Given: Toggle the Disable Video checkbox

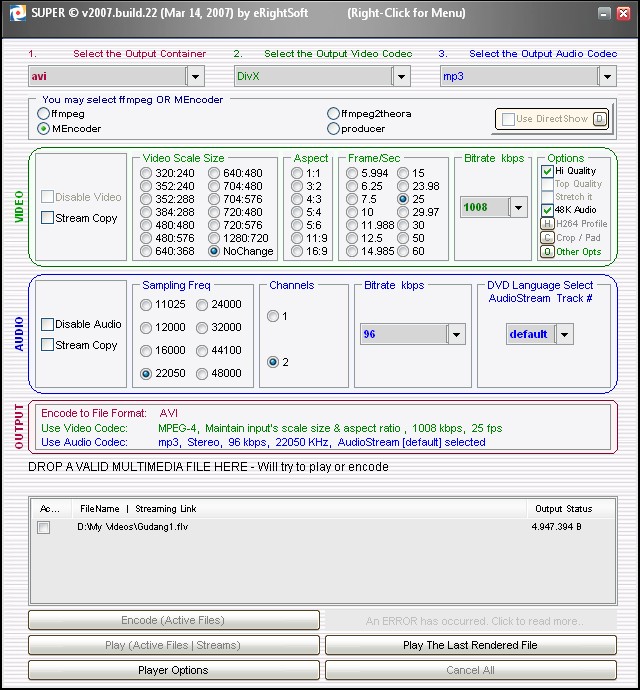Looking at the screenshot, I should (47, 197).
